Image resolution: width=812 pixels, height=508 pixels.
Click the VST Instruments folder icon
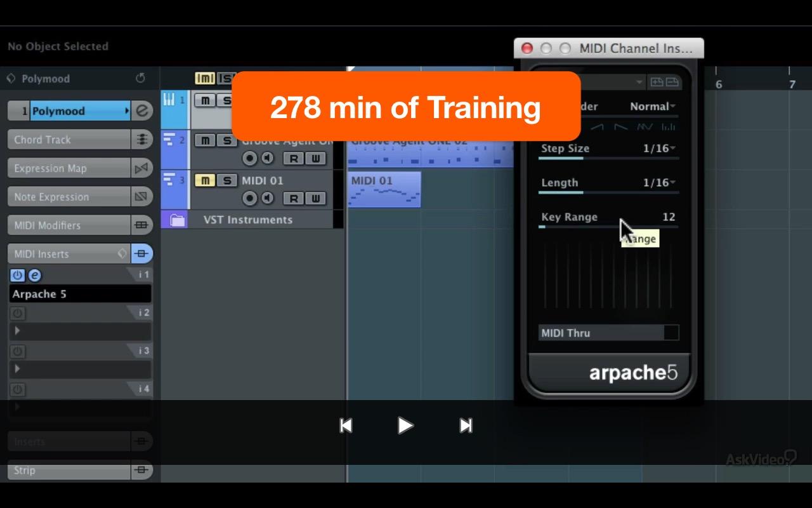pos(177,220)
